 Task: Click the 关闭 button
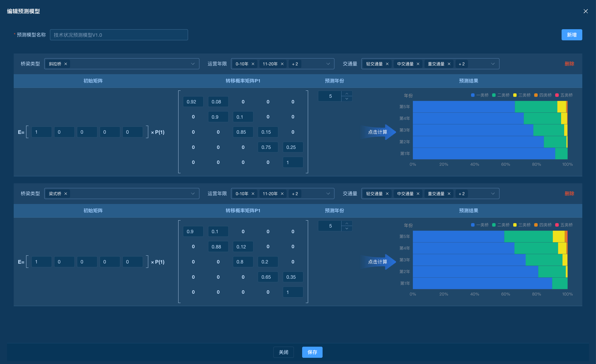click(x=284, y=352)
